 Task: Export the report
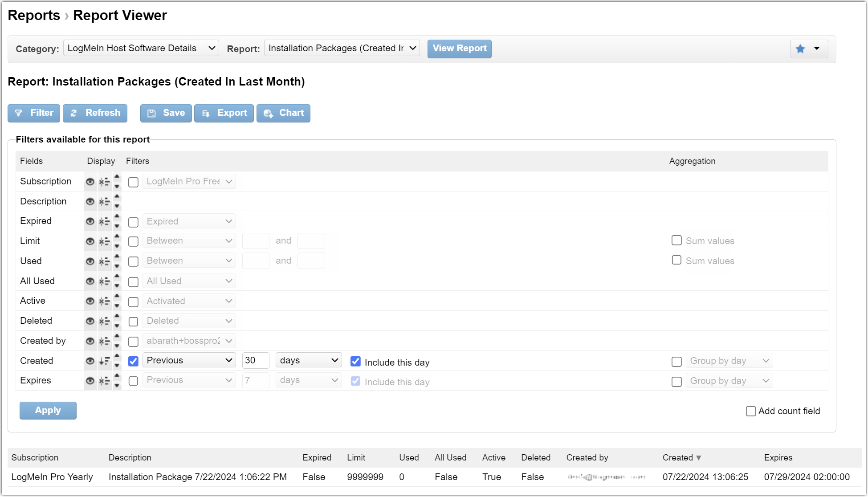pyautogui.click(x=224, y=113)
